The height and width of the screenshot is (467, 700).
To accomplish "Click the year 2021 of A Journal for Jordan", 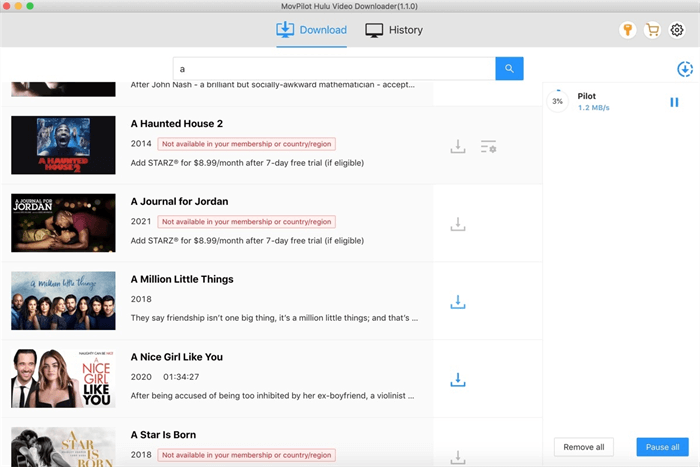I will [x=141, y=221].
